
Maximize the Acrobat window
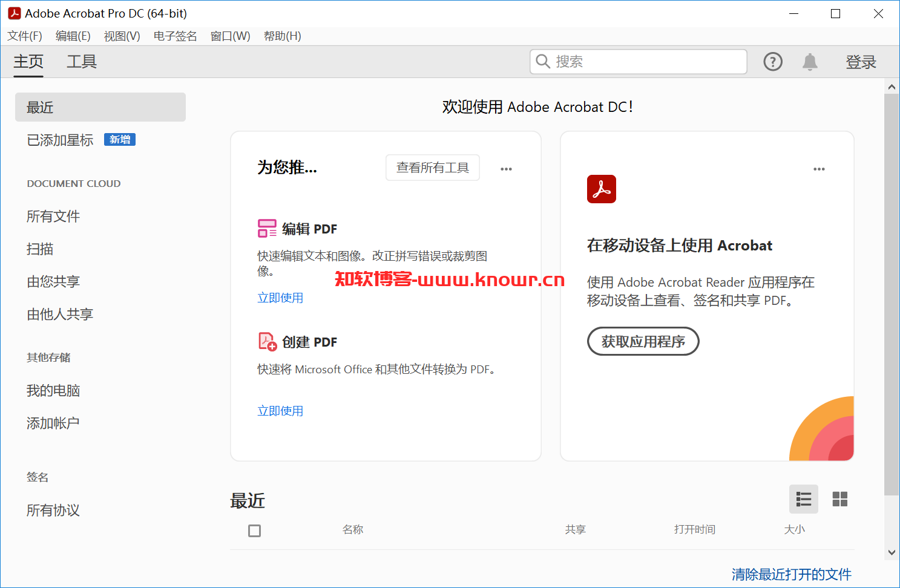pos(836,13)
